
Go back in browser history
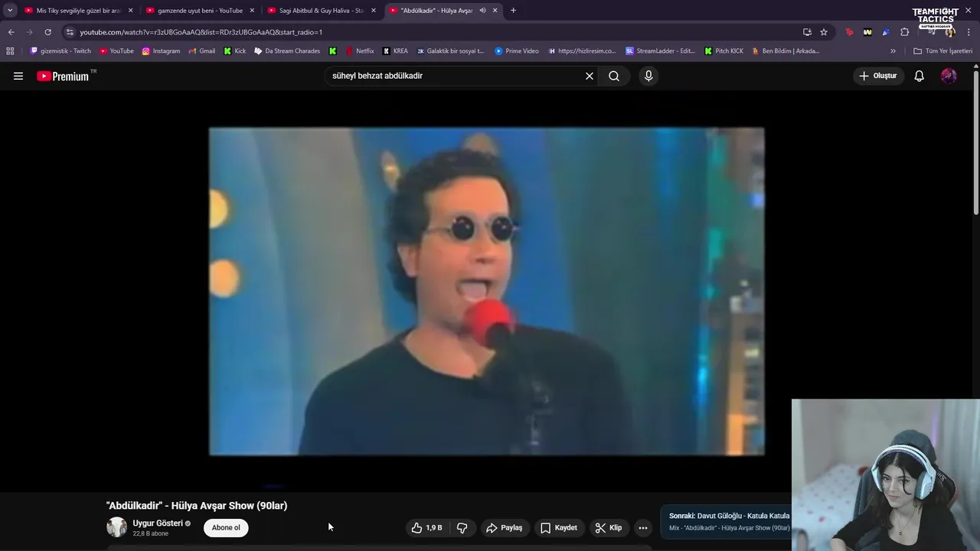pyautogui.click(x=11, y=32)
